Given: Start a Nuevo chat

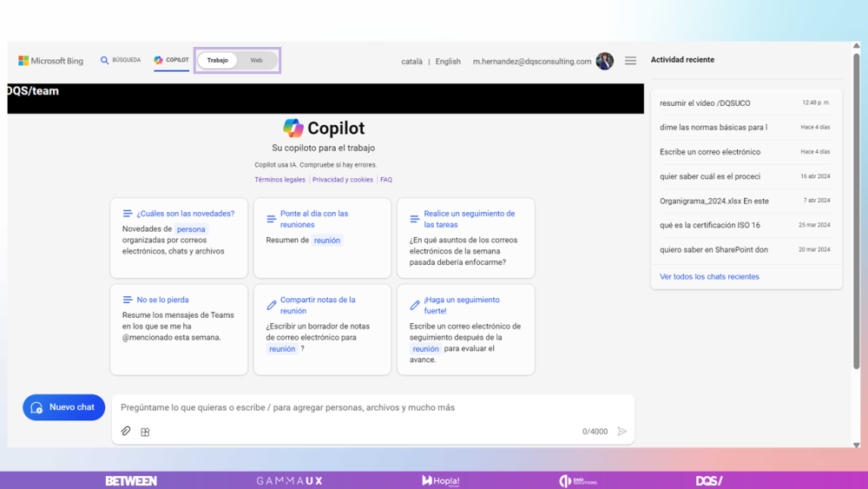Looking at the screenshot, I should tap(63, 407).
